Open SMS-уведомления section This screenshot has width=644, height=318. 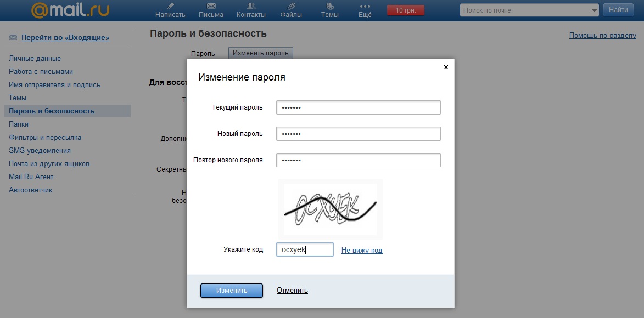pos(40,150)
